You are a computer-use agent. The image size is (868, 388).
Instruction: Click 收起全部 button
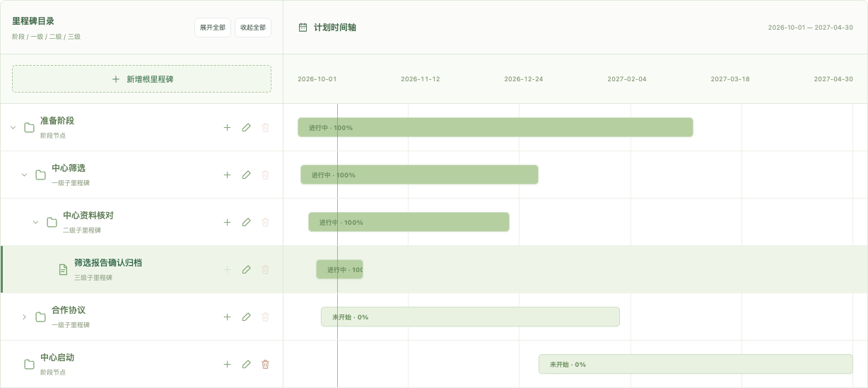click(x=253, y=28)
